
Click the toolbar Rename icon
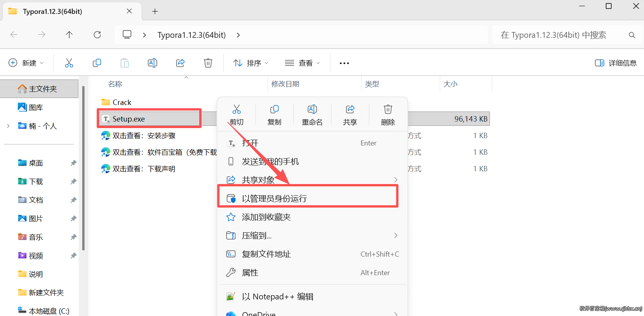153,63
